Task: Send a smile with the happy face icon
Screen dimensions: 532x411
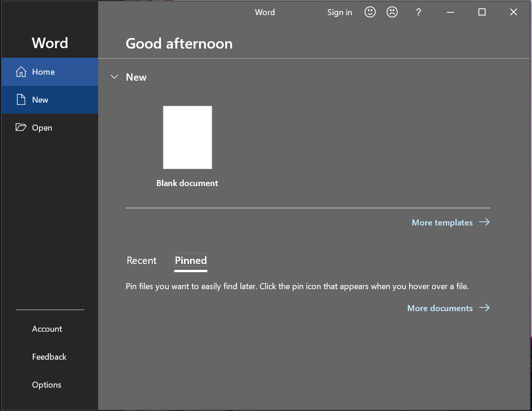Action: [370, 12]
